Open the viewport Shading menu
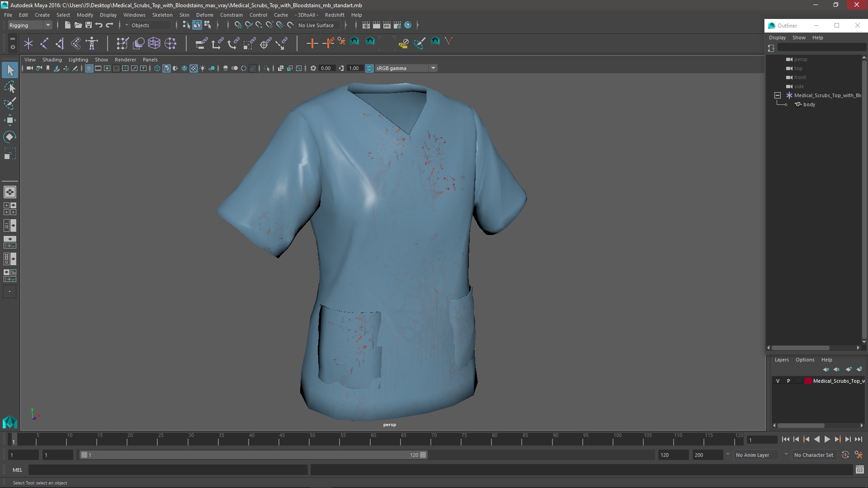The height and width of the screenshot is (488, 868). 52,60
